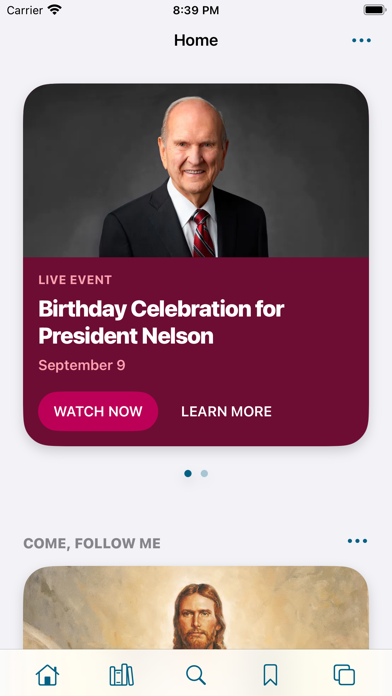Screen dimensions: 392x696
Task: Open Come, Follow Me section options
Action: [x=357, y=541]
